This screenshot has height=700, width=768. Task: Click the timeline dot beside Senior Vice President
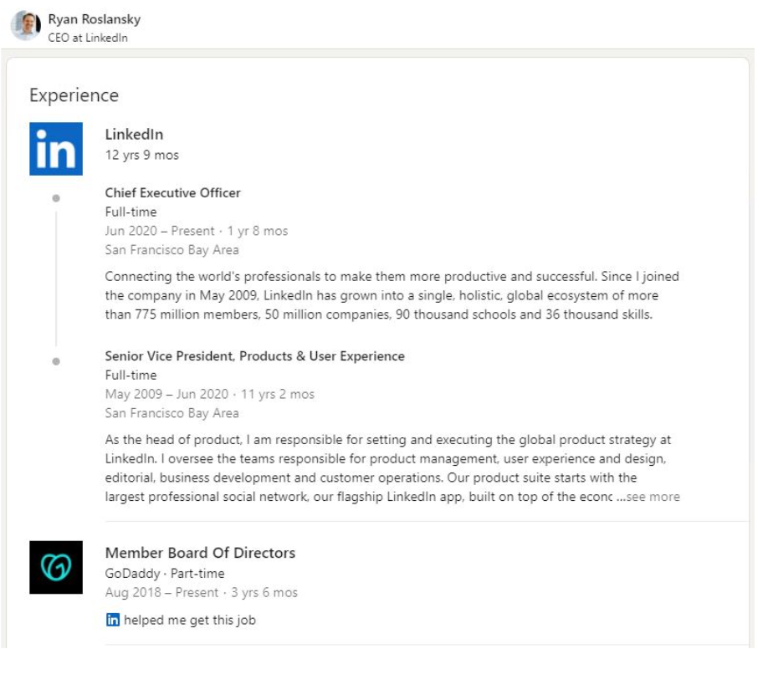[56, 361]
